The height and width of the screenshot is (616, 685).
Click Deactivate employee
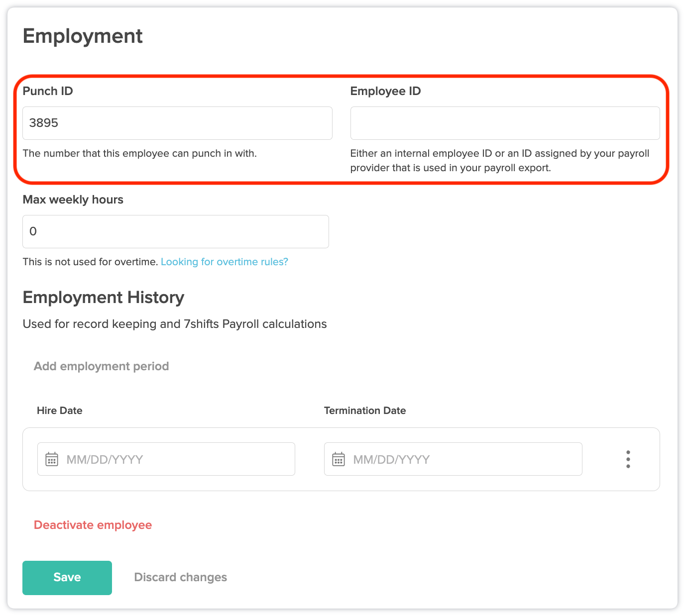coord(92,525)
